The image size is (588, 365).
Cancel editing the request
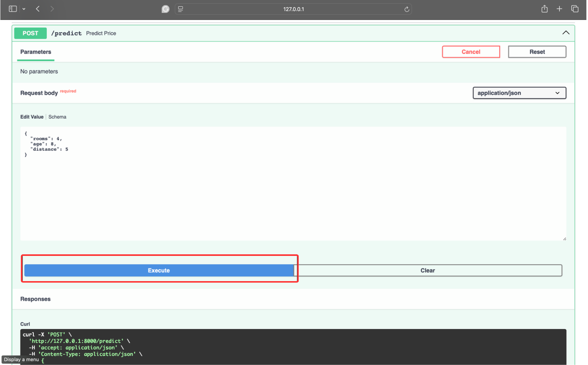(470, 52)
